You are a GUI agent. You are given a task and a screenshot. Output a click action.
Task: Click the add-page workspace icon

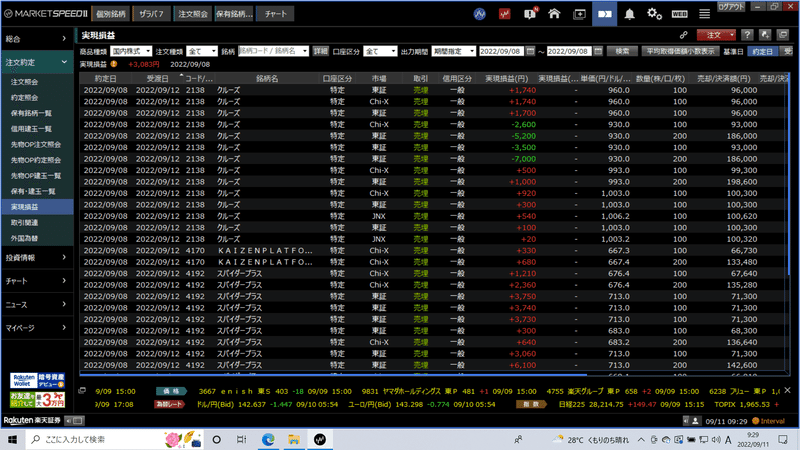(x=580, y=14)
